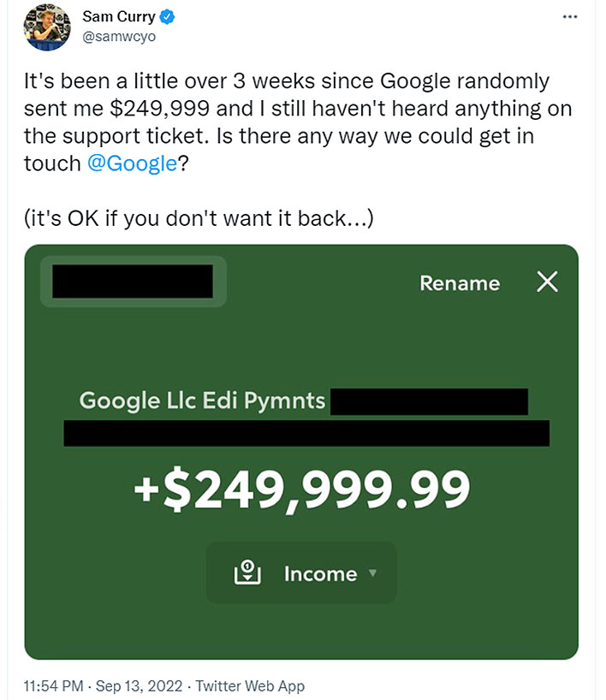Expand the Income dropdown arrow

372,572
